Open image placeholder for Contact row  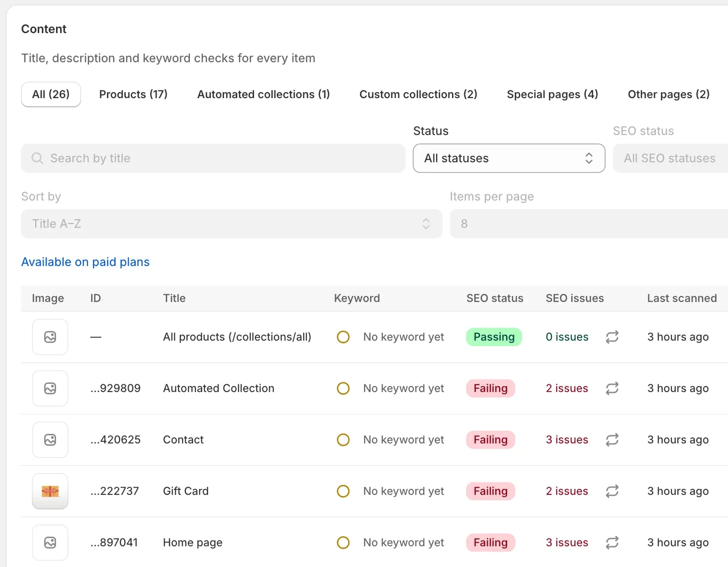50,440
